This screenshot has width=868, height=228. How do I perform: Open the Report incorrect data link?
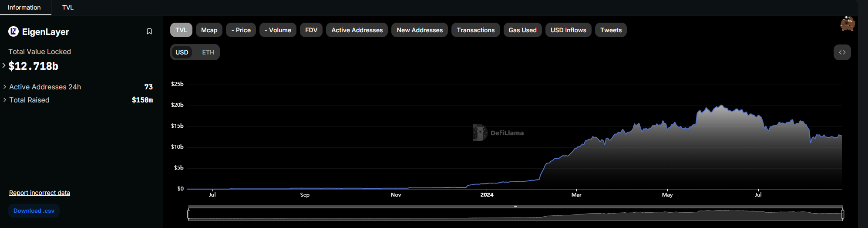coord(40,193)
